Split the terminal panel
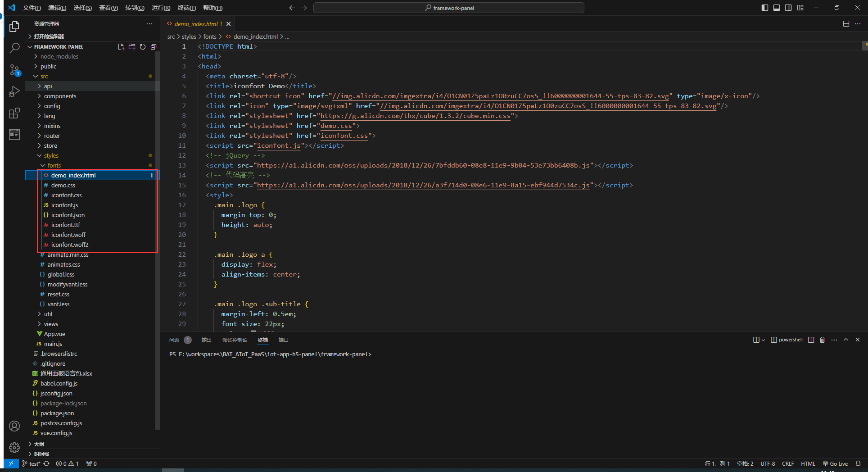Image resolution: width=868 pixels, height=472 pixels. [811, 340]
